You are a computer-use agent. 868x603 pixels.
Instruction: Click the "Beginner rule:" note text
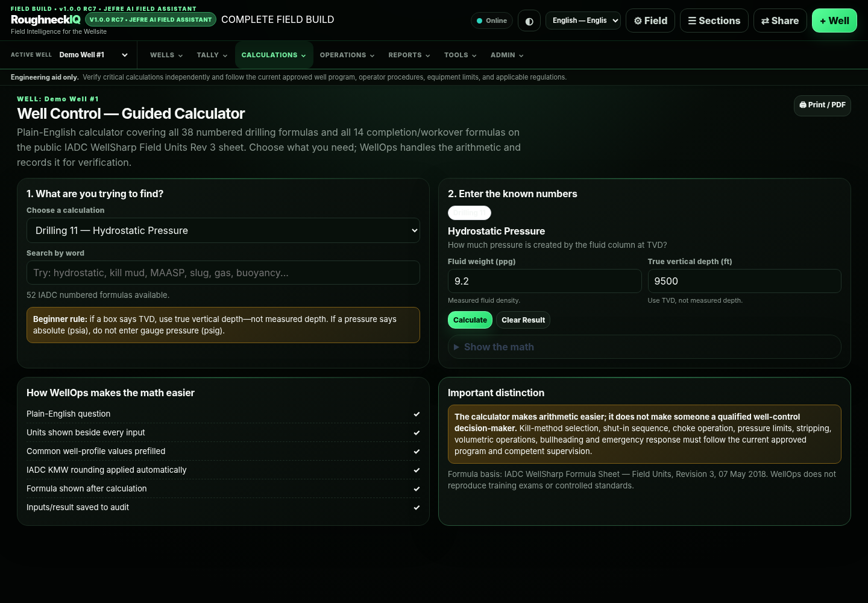click(x=60, y=319)
